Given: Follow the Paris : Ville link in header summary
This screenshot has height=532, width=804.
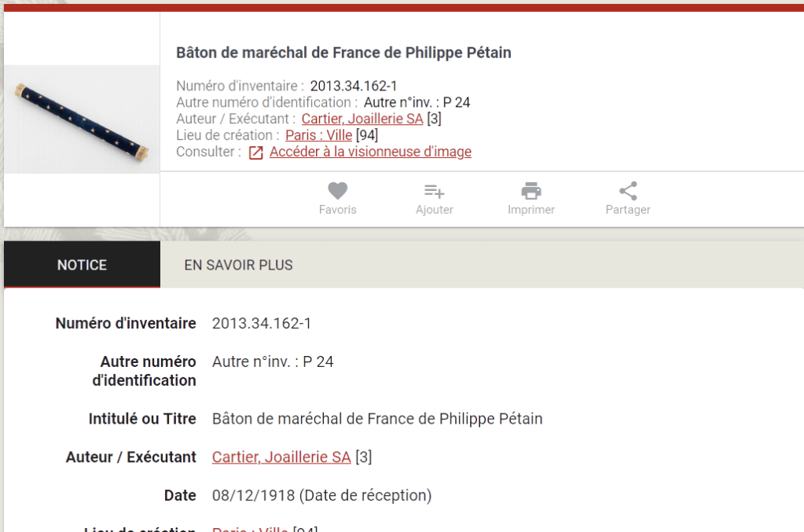Looking at the screenshot, I should coord(318,135).
